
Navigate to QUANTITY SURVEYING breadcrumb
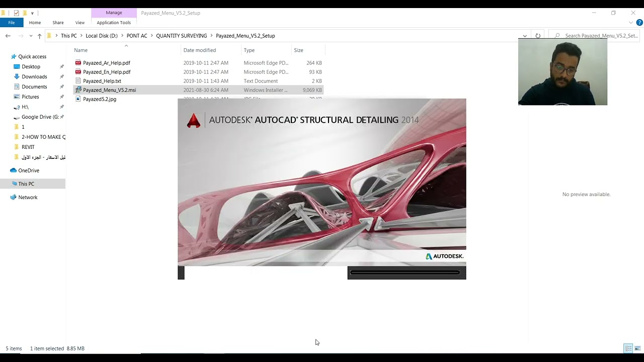coord(181,36)
